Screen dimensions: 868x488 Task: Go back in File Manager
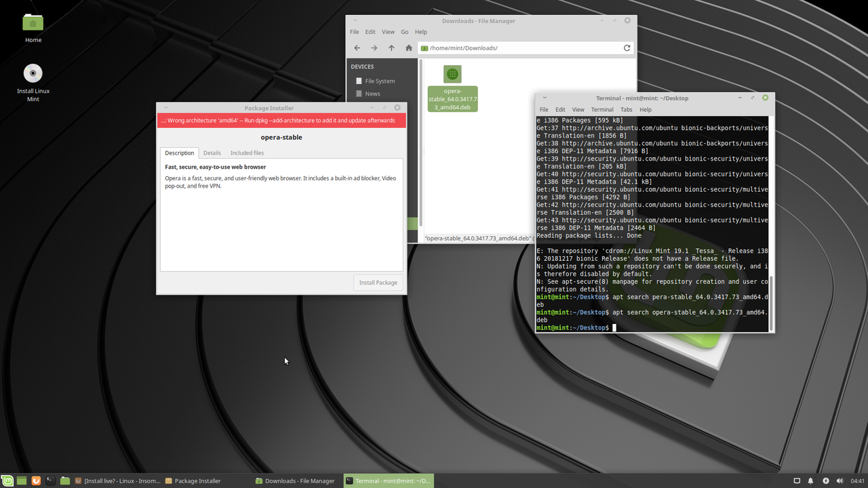pos(357,48)
